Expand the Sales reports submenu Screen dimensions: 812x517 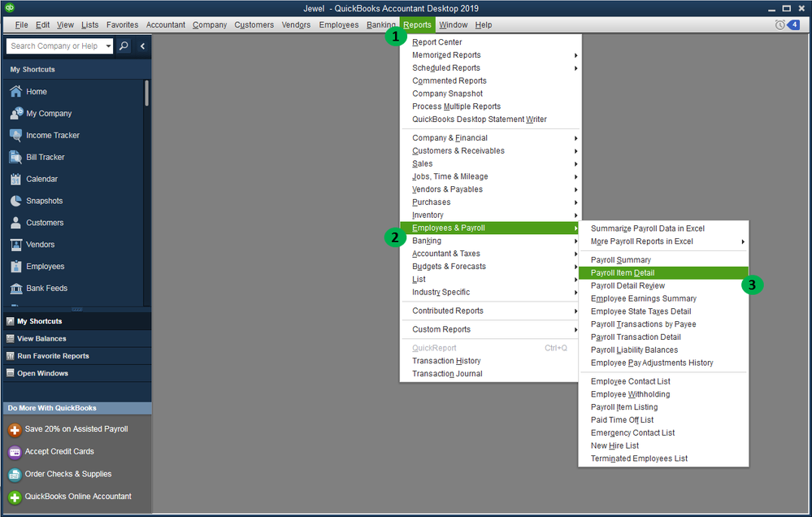(x=575, y=163)
